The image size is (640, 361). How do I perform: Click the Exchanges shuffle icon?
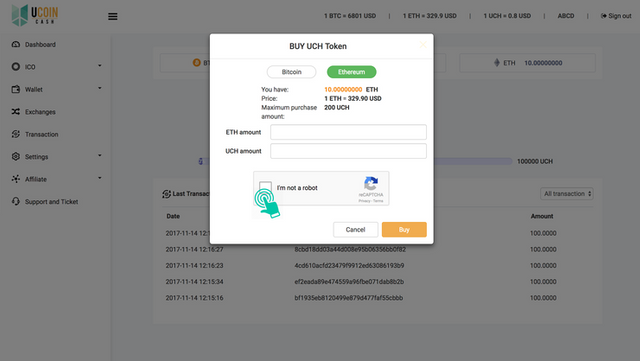[x=16, y=111]
